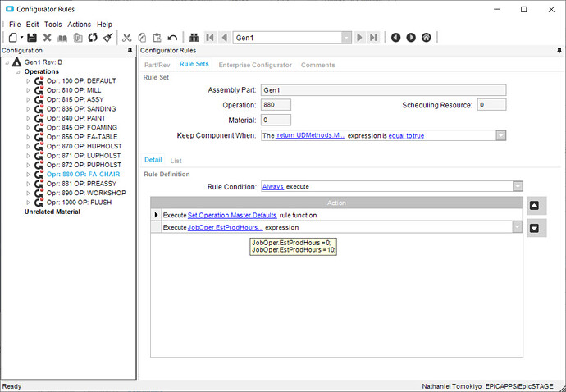
Task: Open the expression action row dropdown
Action: coord(518,227)
